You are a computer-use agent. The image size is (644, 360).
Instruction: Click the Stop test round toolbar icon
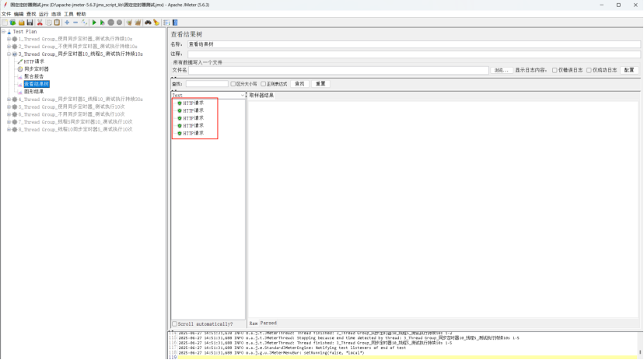[111, 23]
